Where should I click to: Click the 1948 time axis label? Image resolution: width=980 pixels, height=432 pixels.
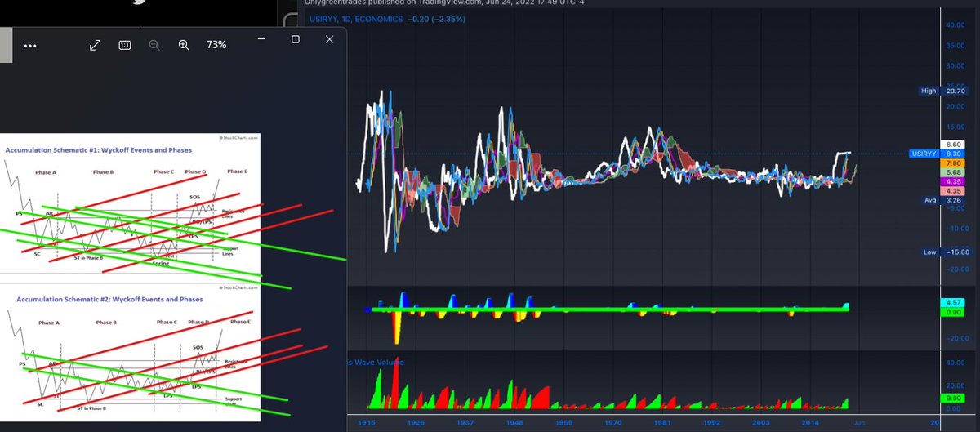coord(515,423)
